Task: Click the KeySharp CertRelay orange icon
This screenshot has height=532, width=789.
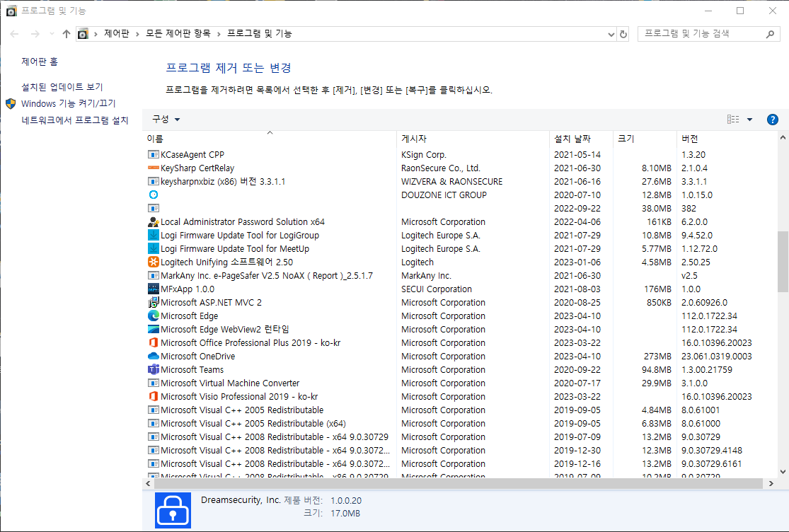Action: click(154, 168)
